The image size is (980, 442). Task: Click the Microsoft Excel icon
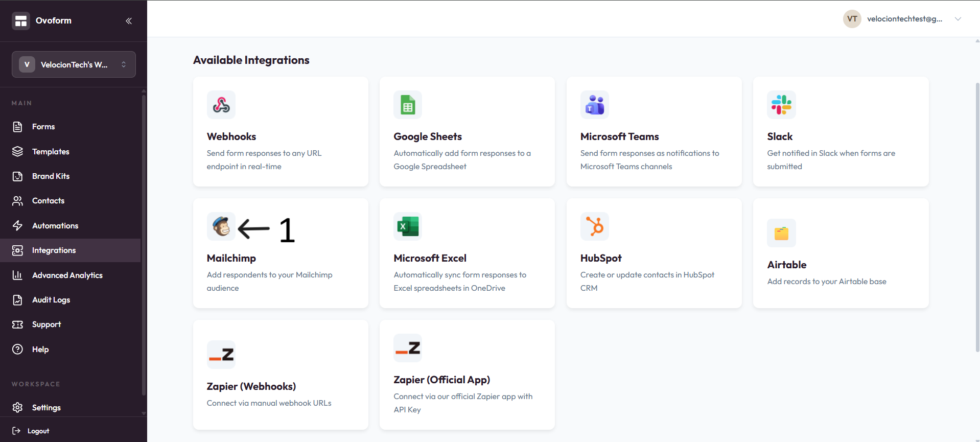click(408, 226)
